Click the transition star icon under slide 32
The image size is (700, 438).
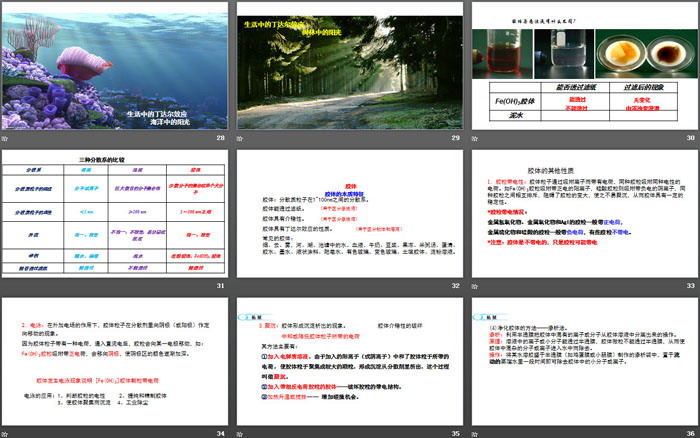pos(240,286)
